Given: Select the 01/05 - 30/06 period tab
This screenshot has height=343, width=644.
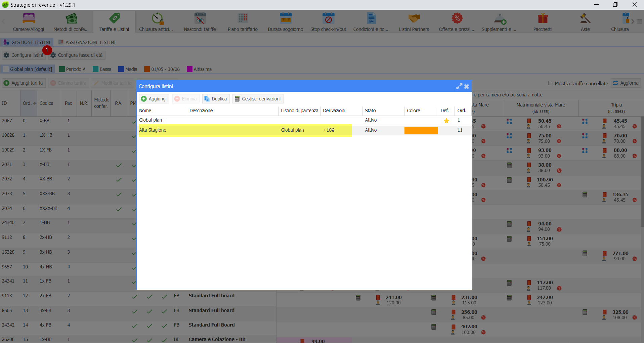Looking at the screenshot, I should coord(162,69).
